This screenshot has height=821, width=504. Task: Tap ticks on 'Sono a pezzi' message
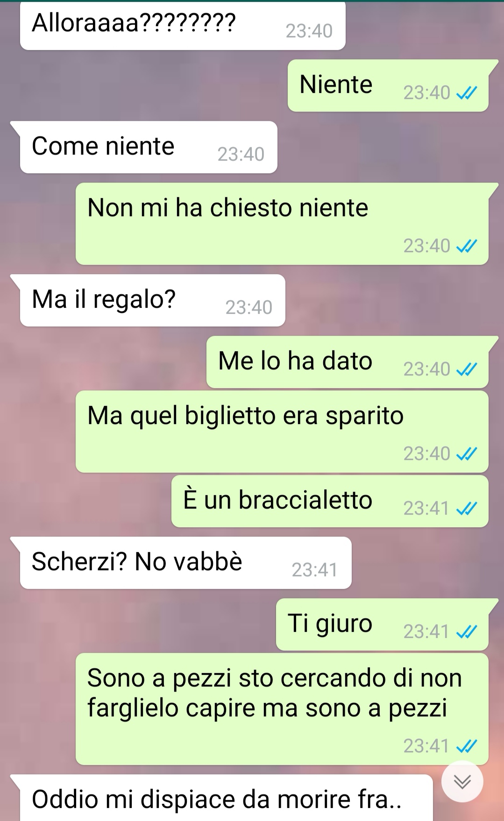[x=467, y=746]
